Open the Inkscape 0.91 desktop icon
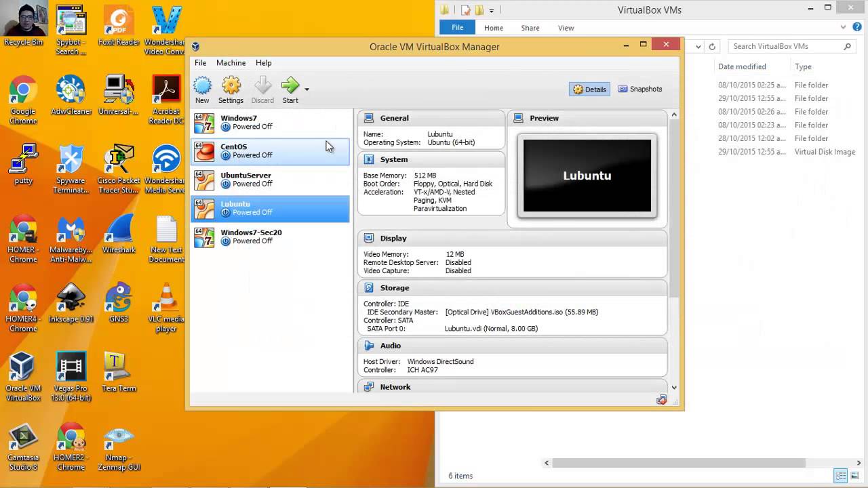The width and height of the screenshot is (868, 488). click(71, 303)
